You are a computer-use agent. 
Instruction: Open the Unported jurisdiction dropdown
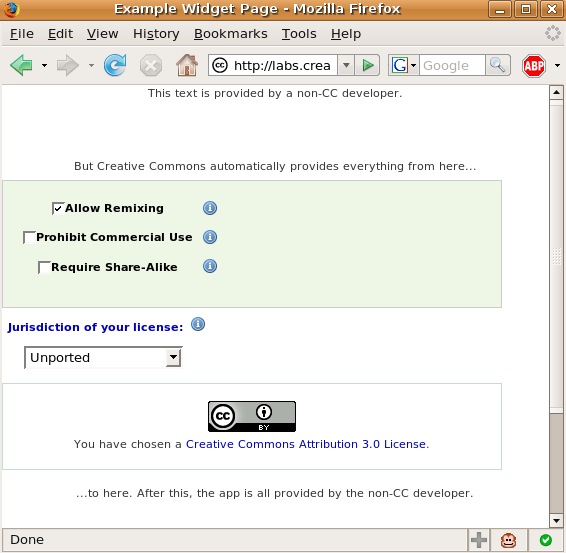[103, 357]
